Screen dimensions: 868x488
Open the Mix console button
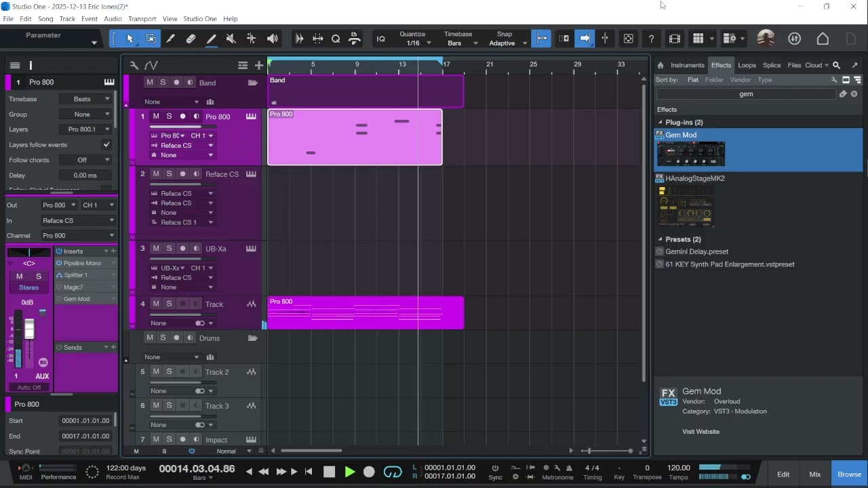pos(815,474)
